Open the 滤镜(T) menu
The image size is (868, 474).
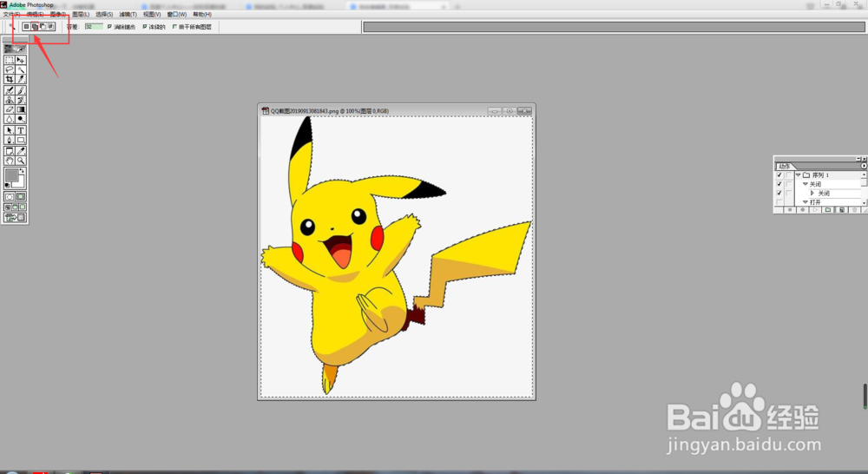[128, 15]
